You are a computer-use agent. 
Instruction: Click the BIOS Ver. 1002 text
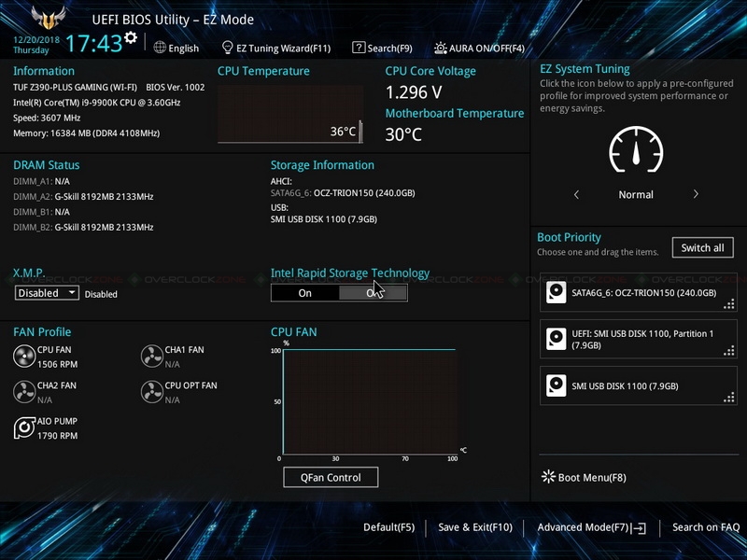(176, 87)
